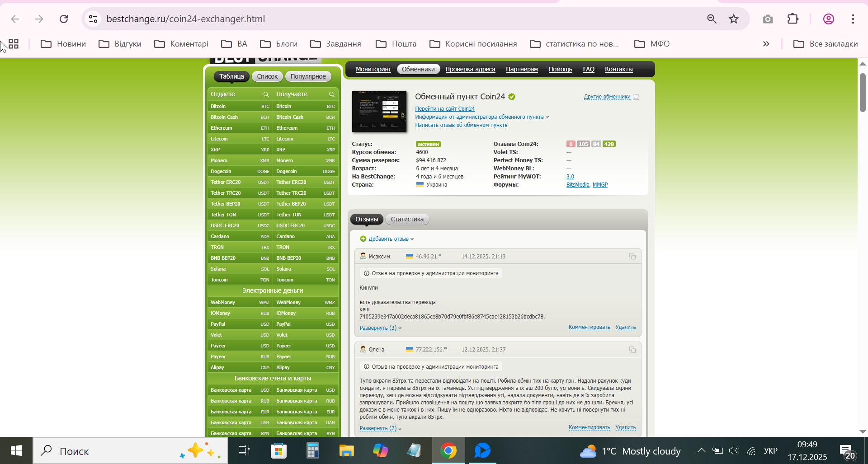Click Написать отзыв об обменном пункте link
The image size is (868, 464).
coord(461,125)
